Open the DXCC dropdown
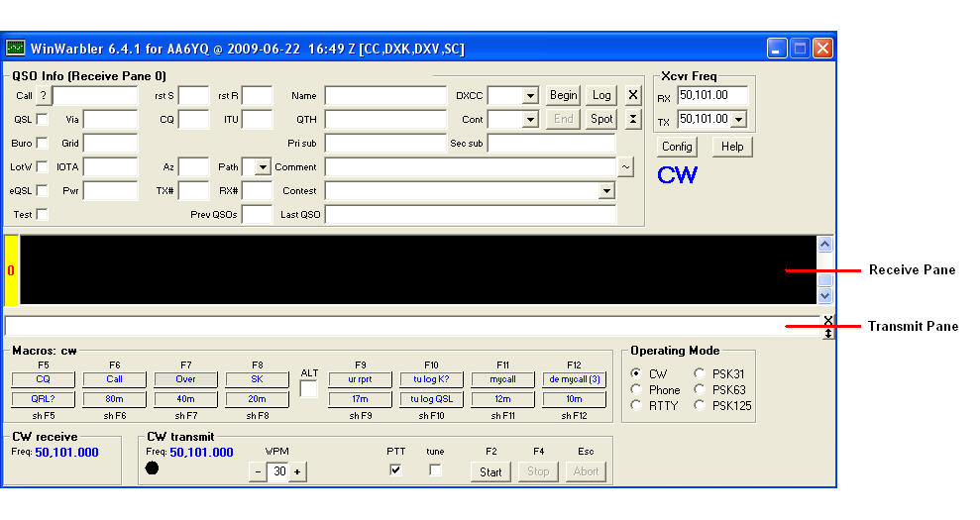 pos(530,96)
